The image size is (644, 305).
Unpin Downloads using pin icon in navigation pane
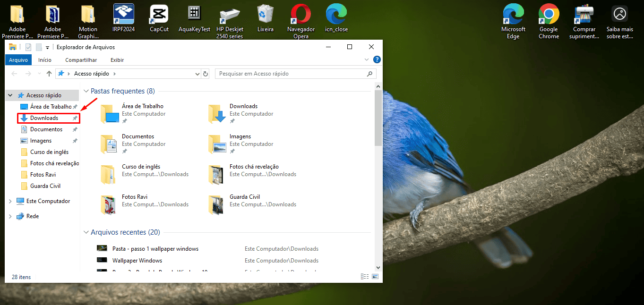click(x=75, y=118)
